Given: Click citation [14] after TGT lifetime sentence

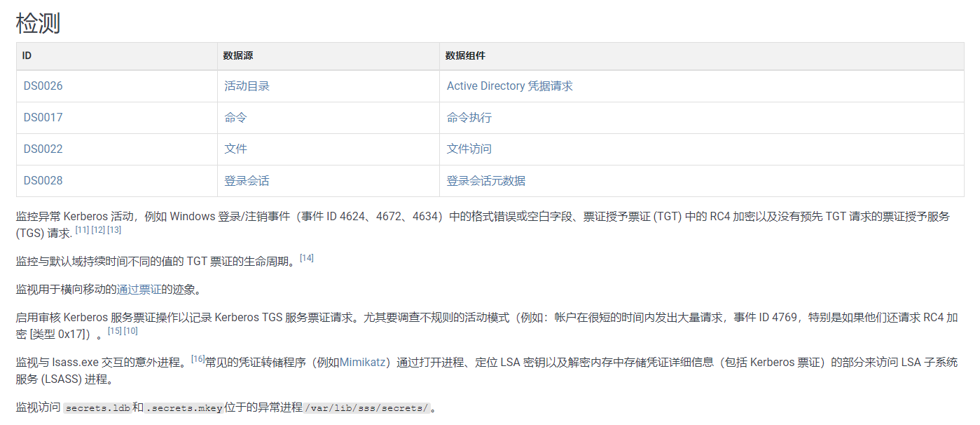Looking at the screenshot, I should point(306,258).
